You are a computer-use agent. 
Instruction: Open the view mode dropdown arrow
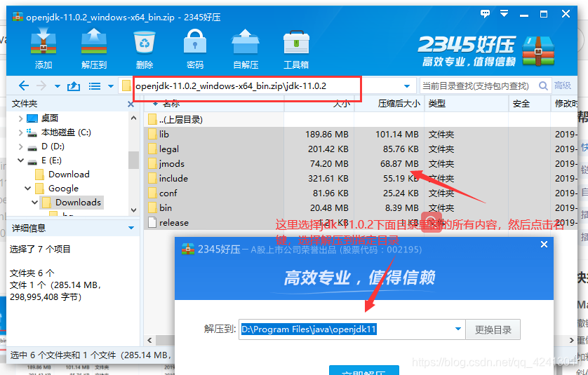111,86
